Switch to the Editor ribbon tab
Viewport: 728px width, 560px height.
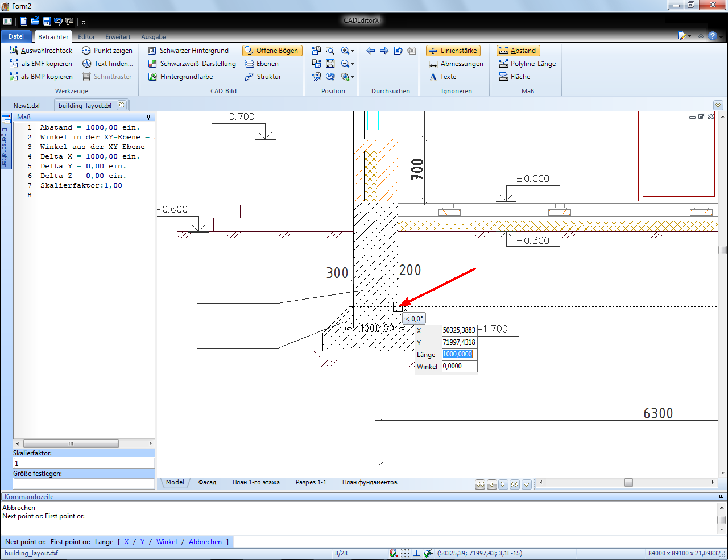point(86,37)
